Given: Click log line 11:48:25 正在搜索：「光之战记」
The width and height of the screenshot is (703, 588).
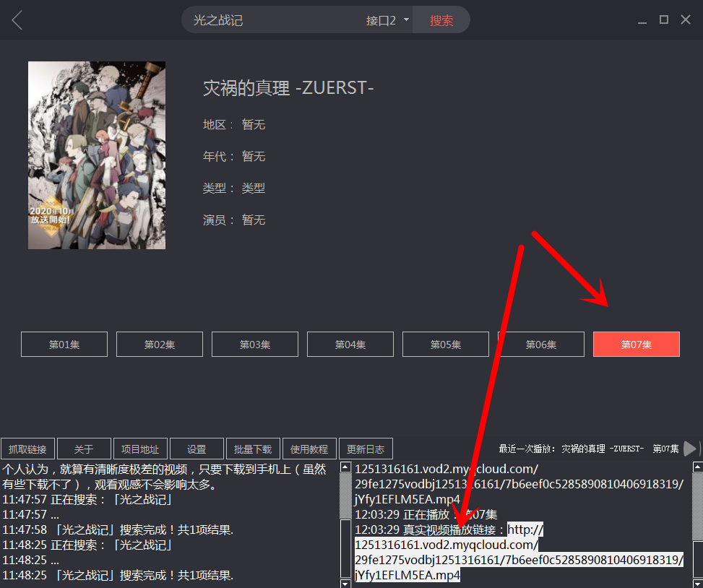Looking at the screenshot, I should click(87, 545).
